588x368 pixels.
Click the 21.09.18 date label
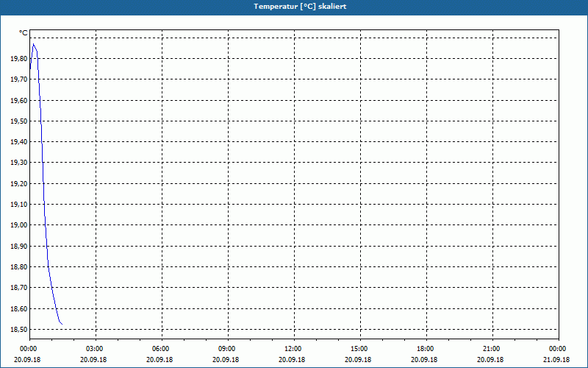click(556, 359)
